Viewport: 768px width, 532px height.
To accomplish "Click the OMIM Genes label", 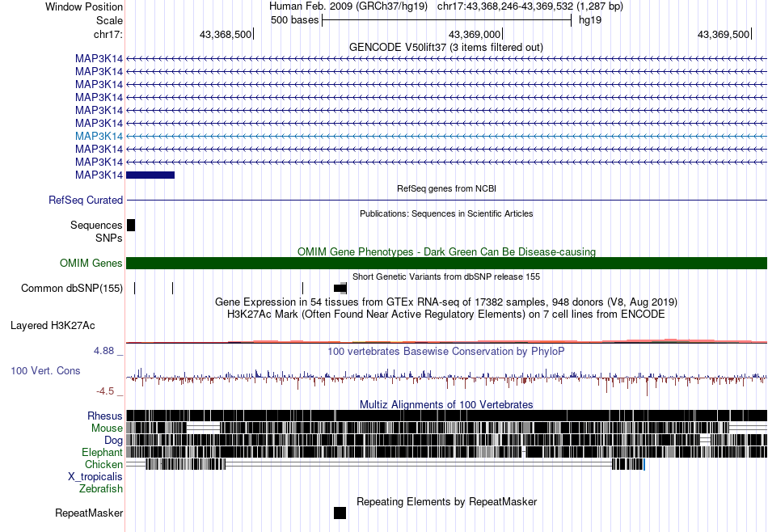I will tap(91, 263).
